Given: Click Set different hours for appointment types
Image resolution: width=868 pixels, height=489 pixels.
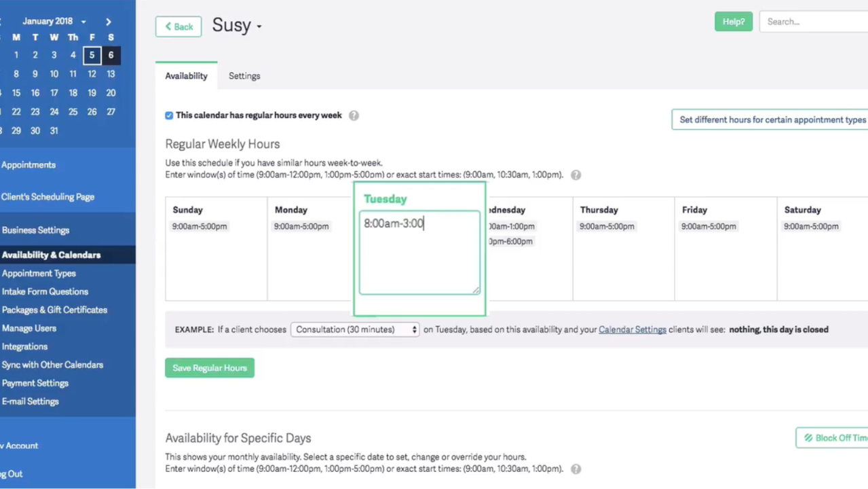Looking at the screenshot, I should coord(772,120).
